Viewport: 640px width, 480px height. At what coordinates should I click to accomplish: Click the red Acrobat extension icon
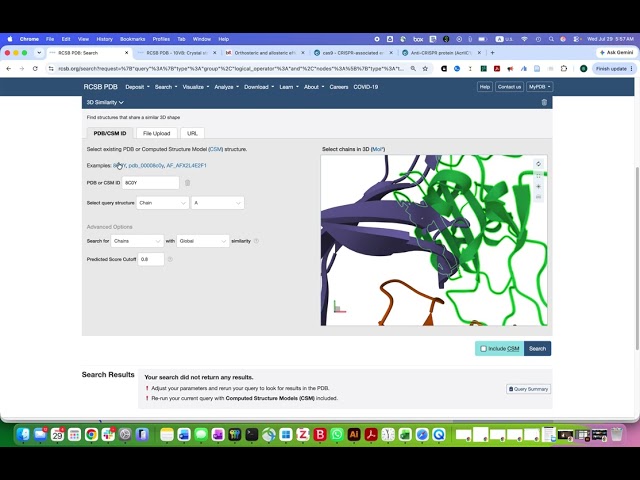(497, 69)
